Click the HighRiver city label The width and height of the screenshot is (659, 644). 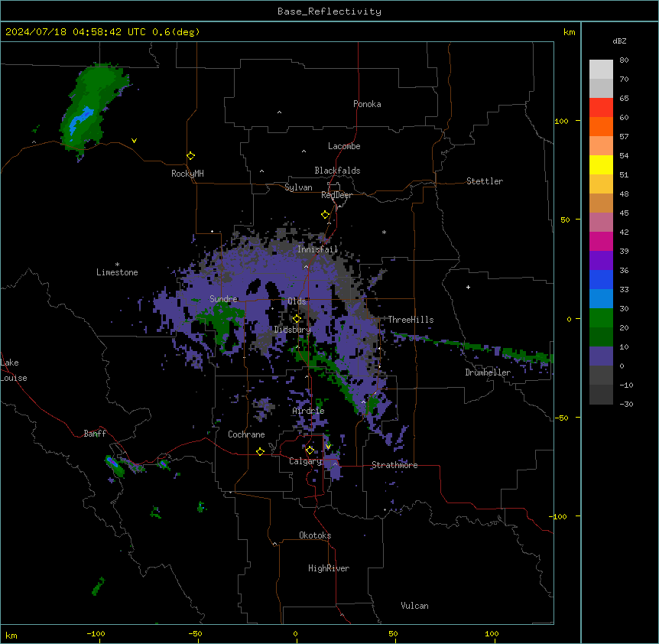[x=329, y=568]
